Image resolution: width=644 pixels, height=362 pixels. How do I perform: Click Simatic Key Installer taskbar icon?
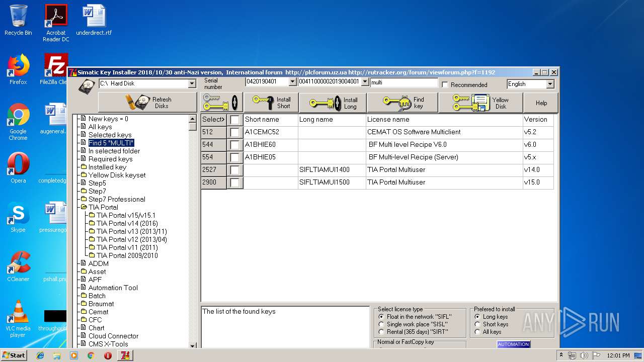[125, 355]
